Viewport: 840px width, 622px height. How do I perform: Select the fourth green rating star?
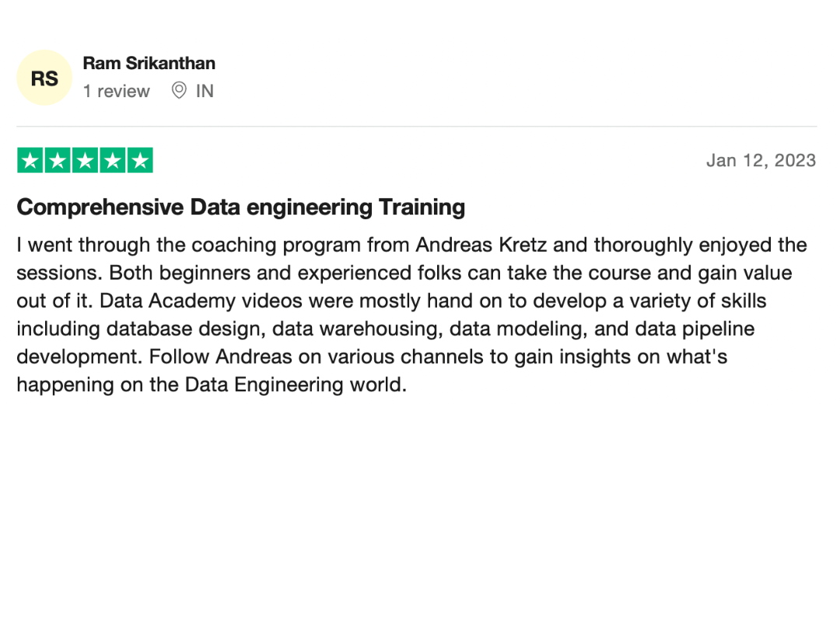coord(113,160)
